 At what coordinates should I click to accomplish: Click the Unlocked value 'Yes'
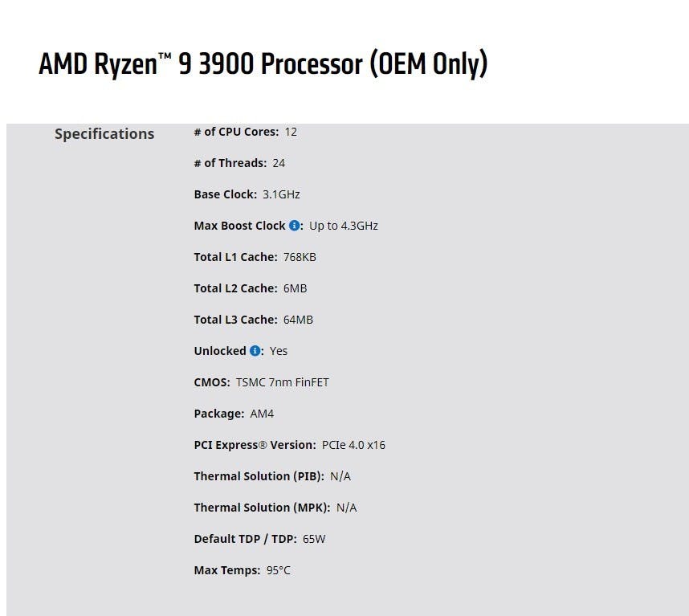point(279,351)
